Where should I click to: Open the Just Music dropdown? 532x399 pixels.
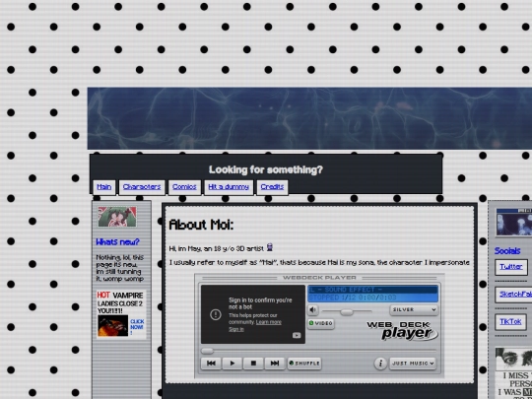413,364
